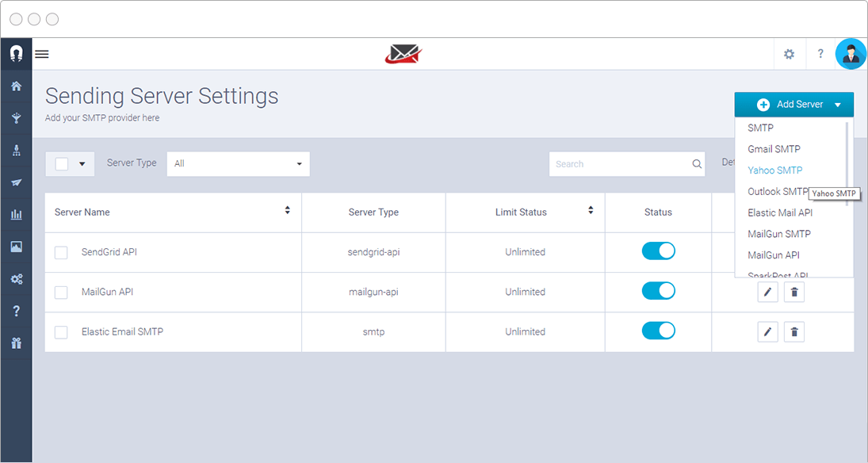Open help question mark in top bar
868x463 pixels.
coord(820,54)
